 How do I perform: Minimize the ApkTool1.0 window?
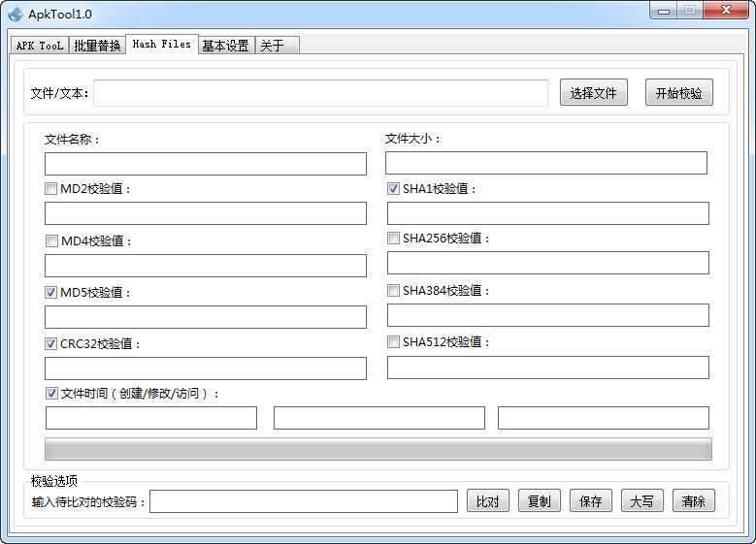(x=664, y=11)
